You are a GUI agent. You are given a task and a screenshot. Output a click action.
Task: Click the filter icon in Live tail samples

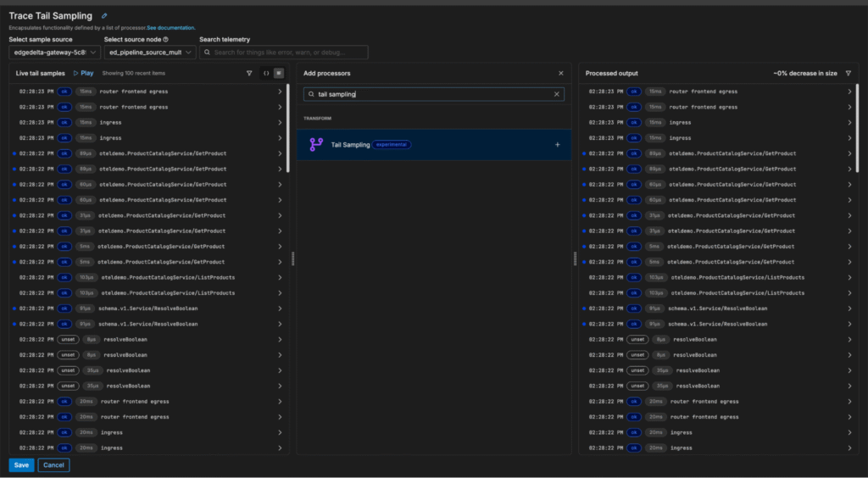[x=248, y=74]
